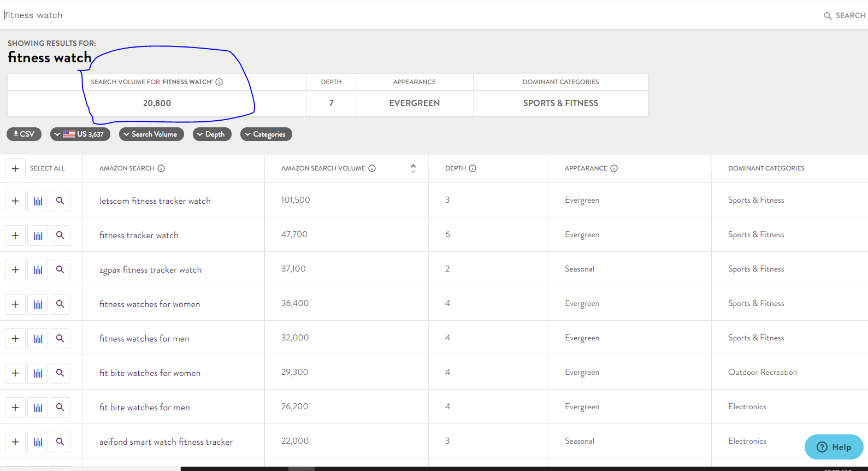This screenshot has height=471, width=868.
Task: Open the US 3,637 country dropdown
Action: (80, 134)
